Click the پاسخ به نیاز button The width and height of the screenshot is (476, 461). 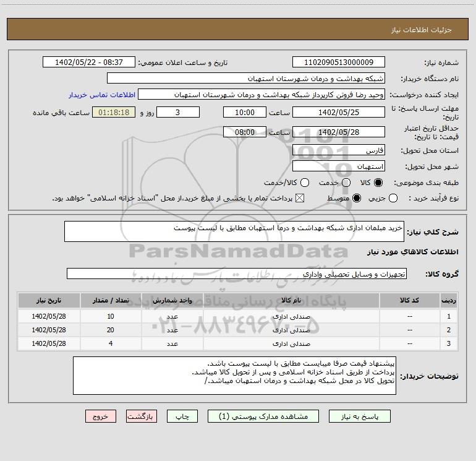click(360, 416)
